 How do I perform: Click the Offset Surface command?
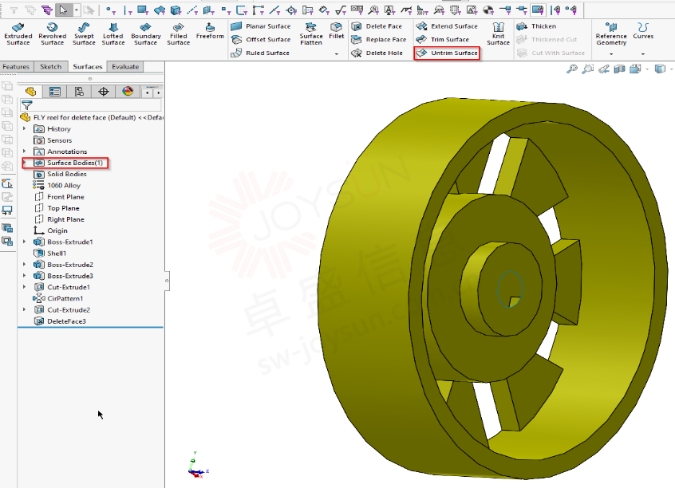[260, 40]
